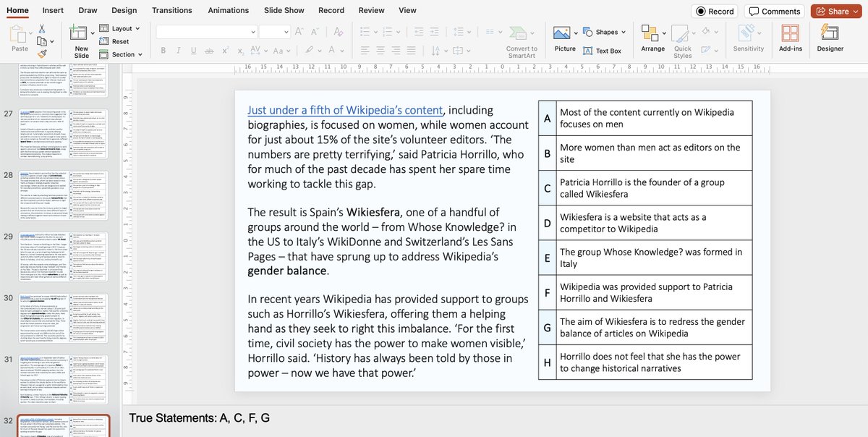Click the Picture insert icon
868x437 pixels.
click(x=562, y=33)
